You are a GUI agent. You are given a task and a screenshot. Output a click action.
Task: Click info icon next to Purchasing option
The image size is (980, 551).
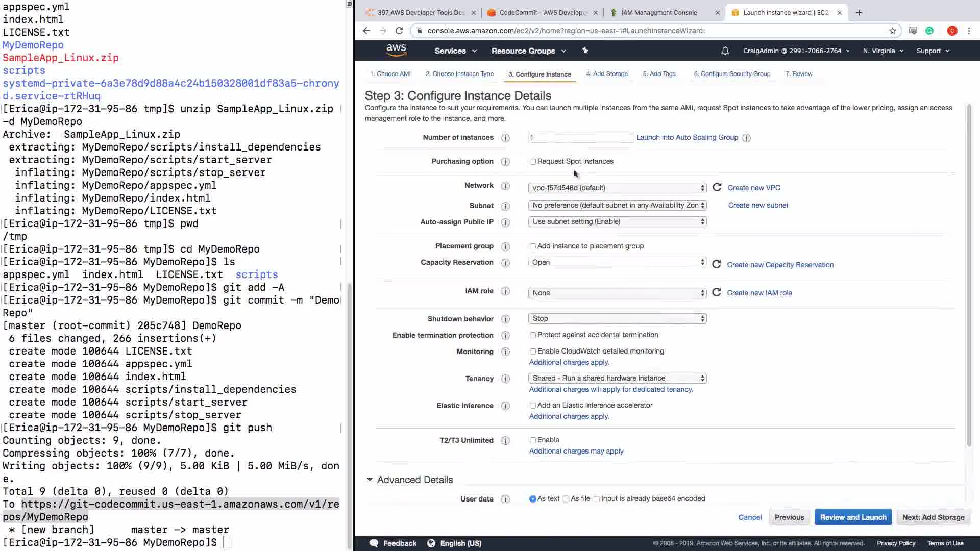(x=505, y=162)
